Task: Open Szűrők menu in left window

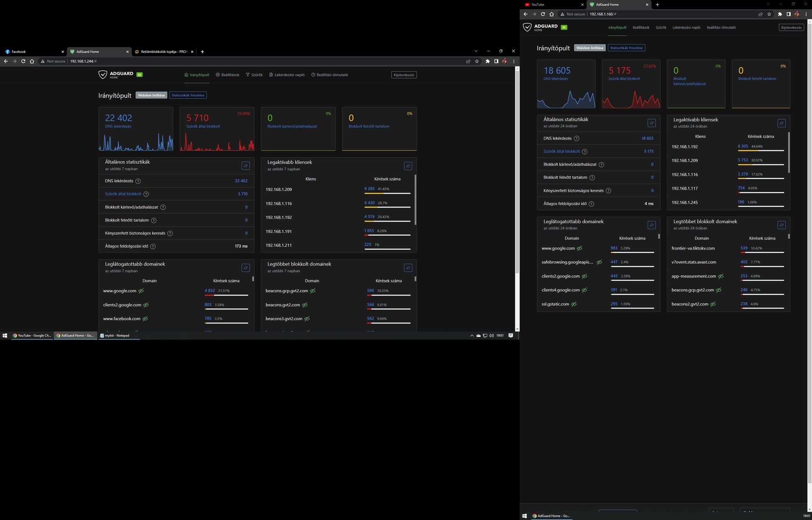Action: [254, 75]
